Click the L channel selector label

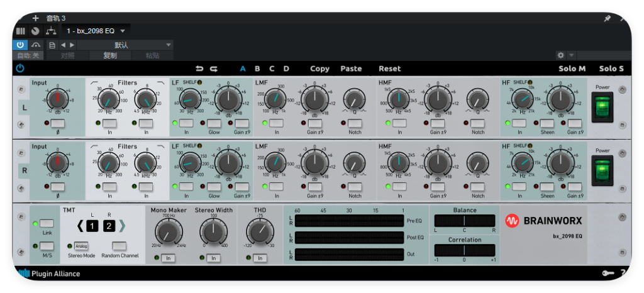point(25,107)
